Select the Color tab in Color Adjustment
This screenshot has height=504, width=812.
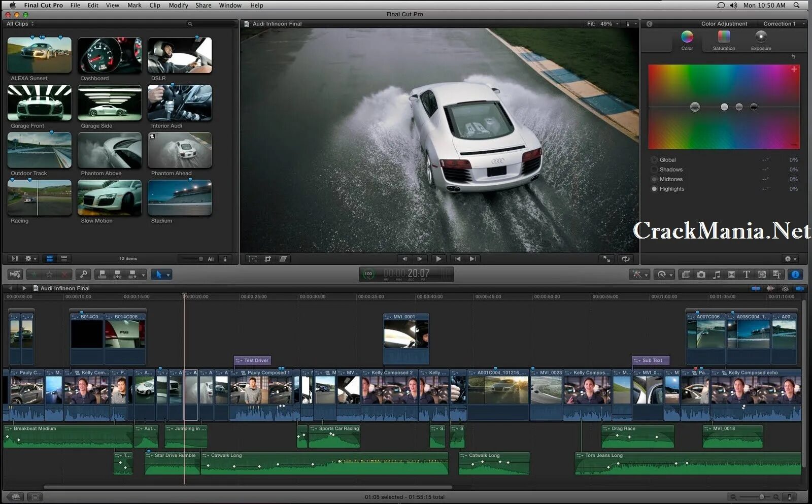[687, 41]
